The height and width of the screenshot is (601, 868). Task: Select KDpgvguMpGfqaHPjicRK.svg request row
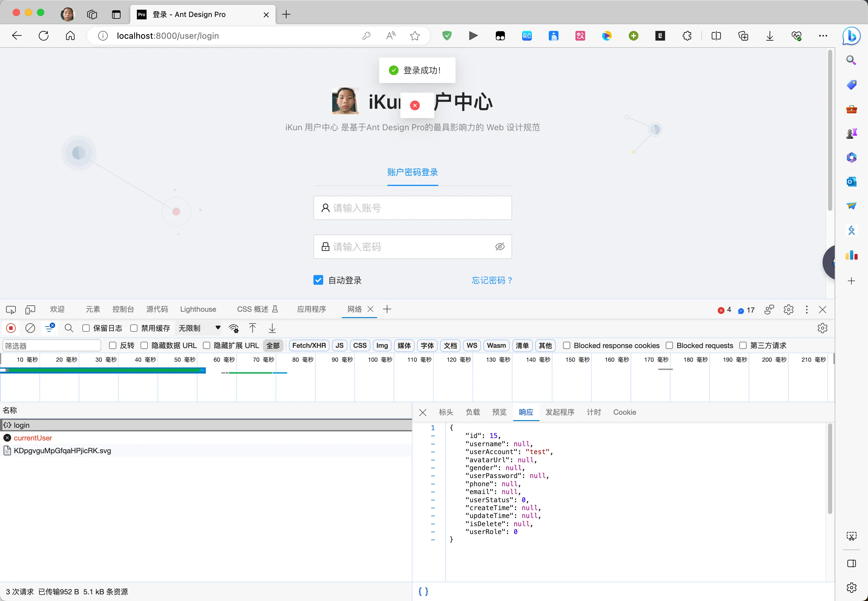point(206,451)
